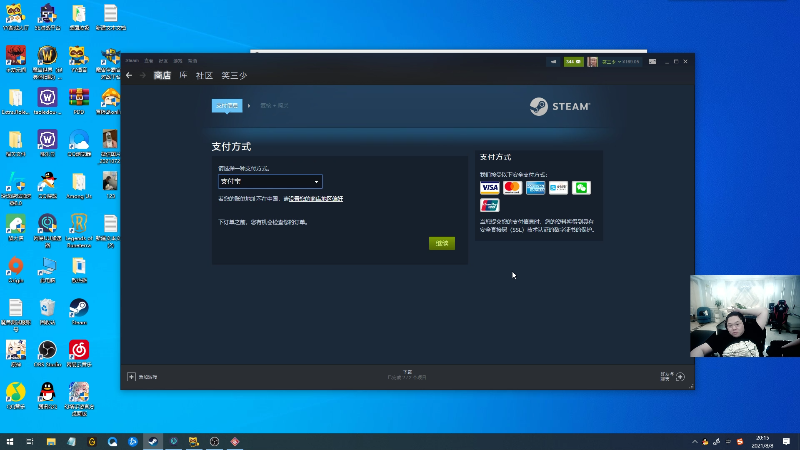Go back using Steam's back arrow
This screenshot has width=800, height=450.
click(129, 76)
